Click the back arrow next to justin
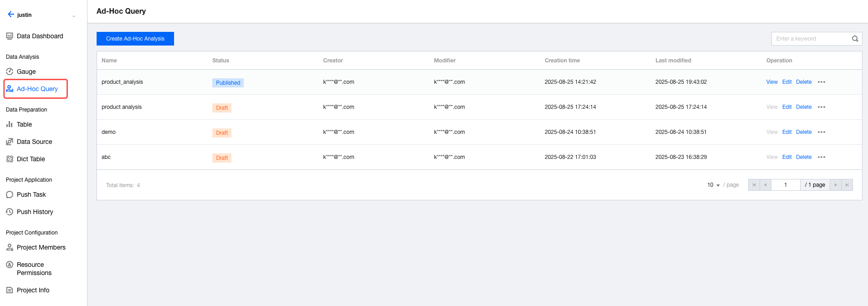This screenshot has width=868, height=306. (x=10, y=15)
